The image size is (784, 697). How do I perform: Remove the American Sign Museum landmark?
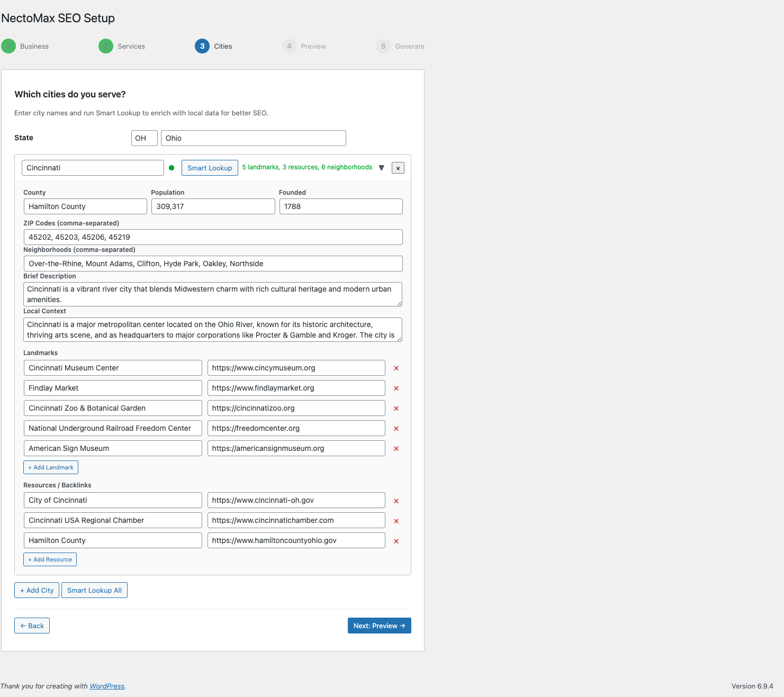point(396,448)
